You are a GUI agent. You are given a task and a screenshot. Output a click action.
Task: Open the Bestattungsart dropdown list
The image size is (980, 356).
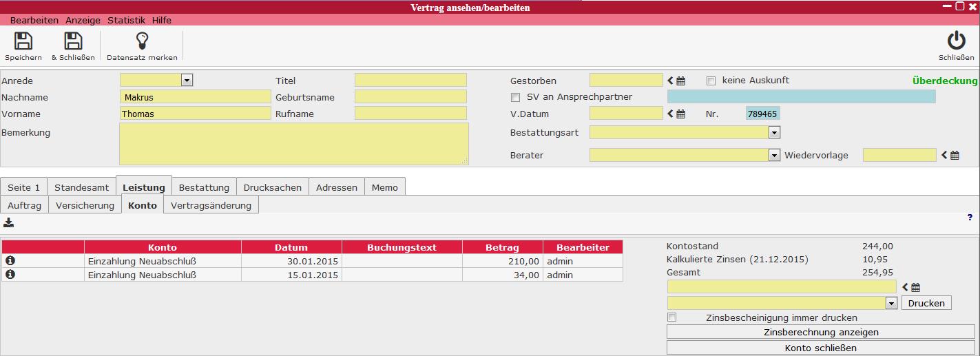(x=774, y=132)
